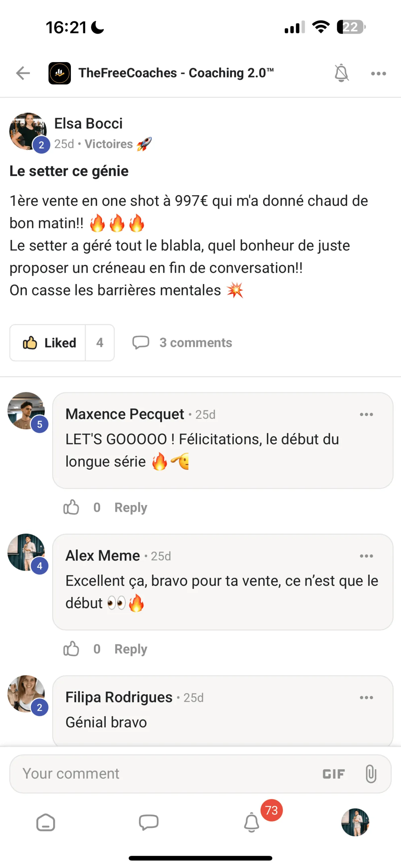This screenshot has height=868, width=401.
Task: Reply to Maxence Pecquet's comment
Action: click(131, 507)
